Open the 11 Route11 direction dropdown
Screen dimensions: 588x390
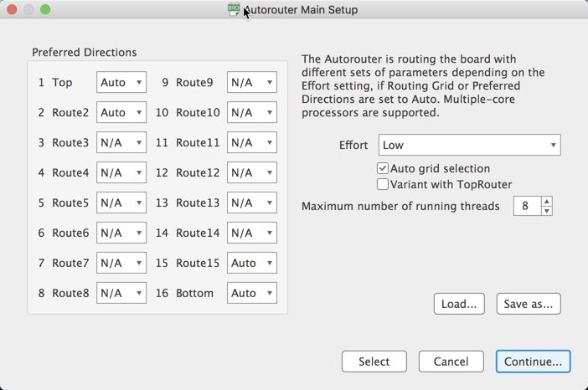tap(252, 142)
